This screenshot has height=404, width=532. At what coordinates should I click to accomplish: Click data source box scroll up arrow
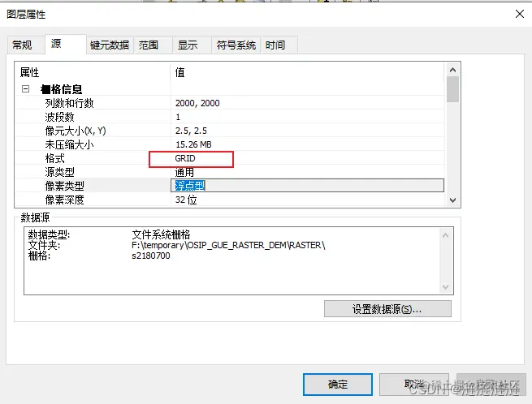coord(445,235)
